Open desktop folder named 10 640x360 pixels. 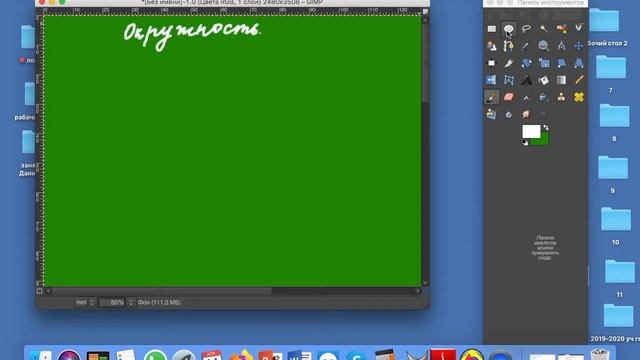point(616,219)
